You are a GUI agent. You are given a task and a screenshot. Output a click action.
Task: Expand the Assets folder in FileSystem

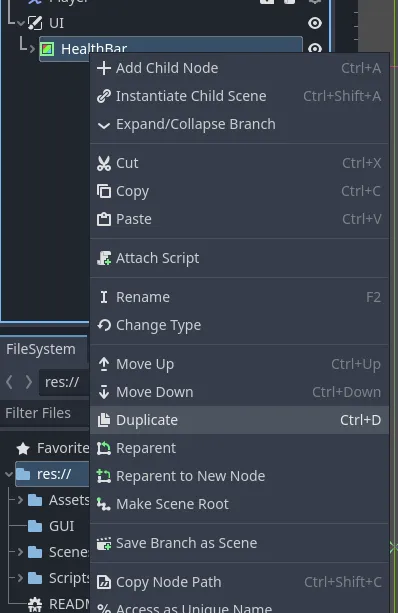point(20,500)
